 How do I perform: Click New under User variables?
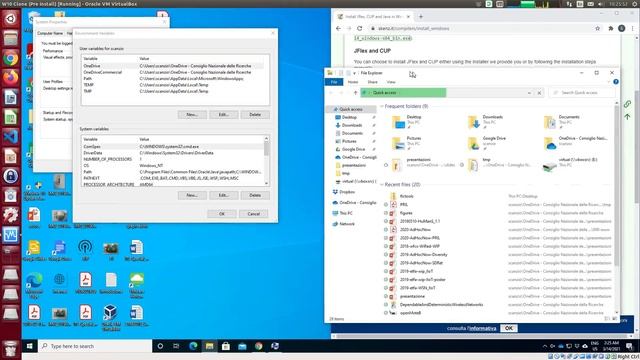pyautogui.click(x=192, y=115)
